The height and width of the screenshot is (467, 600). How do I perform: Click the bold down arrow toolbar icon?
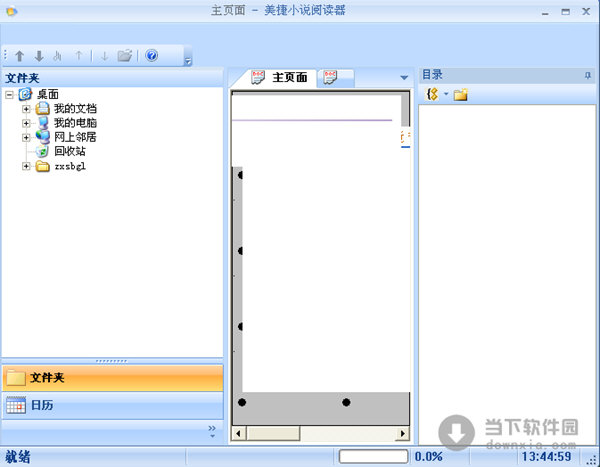click(39, 56)
